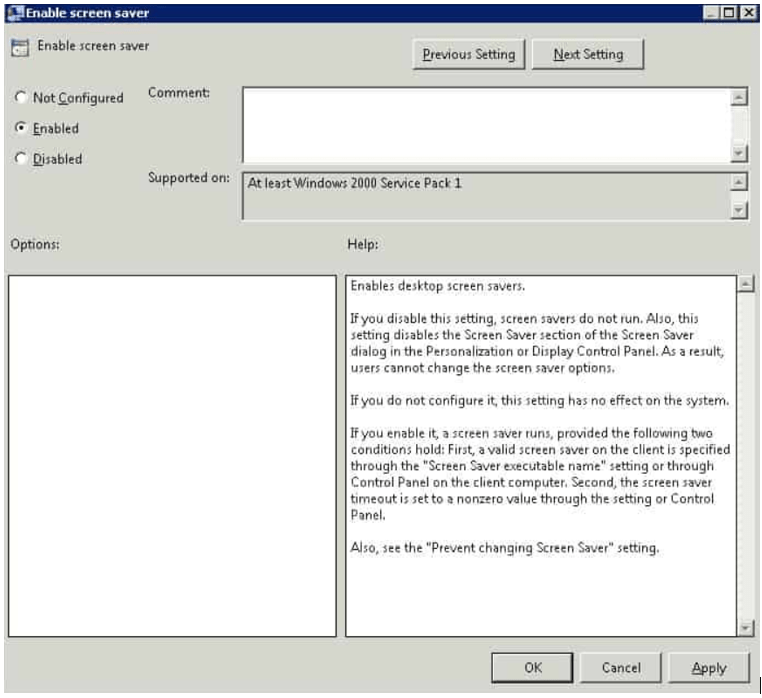Screen dimensions: 762x698
Task: Click 'If you do not configure it' sentence
Action: (x=539, y=401)
